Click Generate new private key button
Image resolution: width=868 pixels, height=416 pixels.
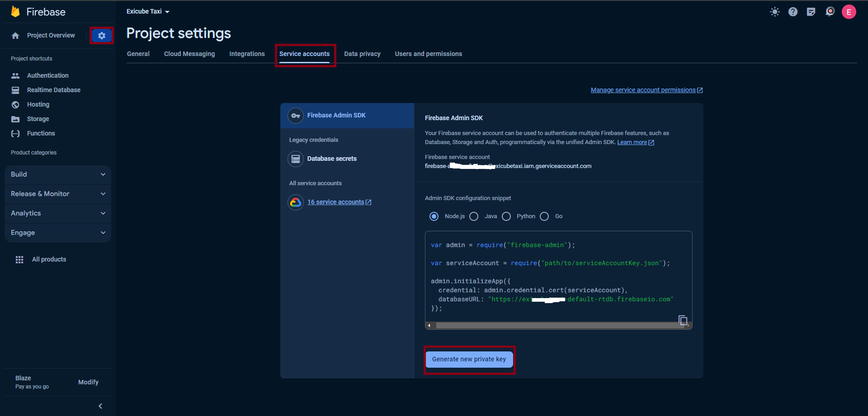tap(469, 360)
